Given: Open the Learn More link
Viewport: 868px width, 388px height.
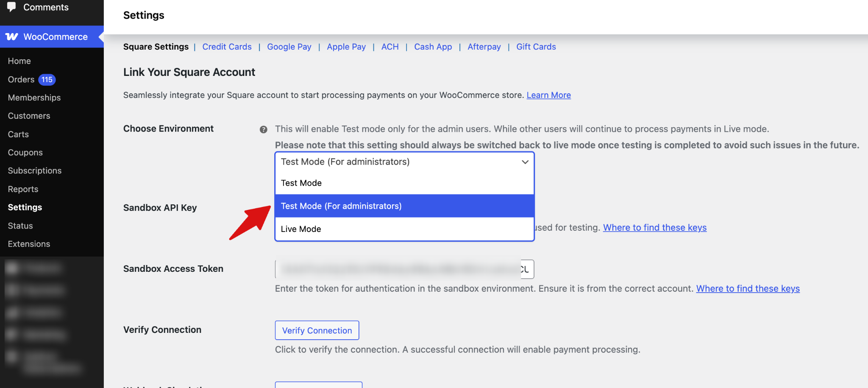Looking at the screenshot, I should coord(548,95).
